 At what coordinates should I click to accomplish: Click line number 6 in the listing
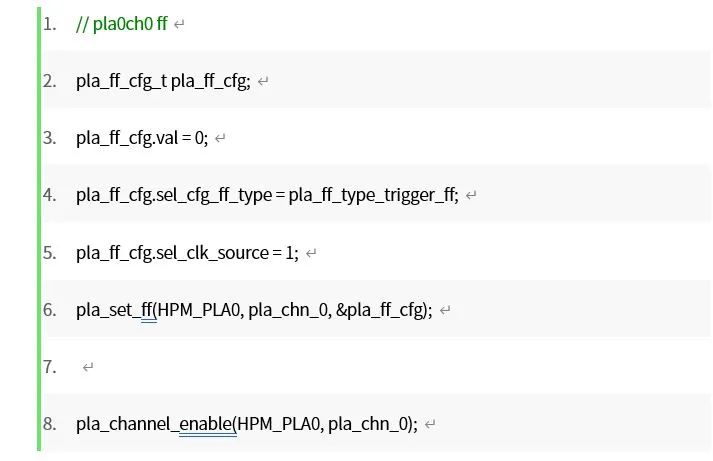[49, 310]
